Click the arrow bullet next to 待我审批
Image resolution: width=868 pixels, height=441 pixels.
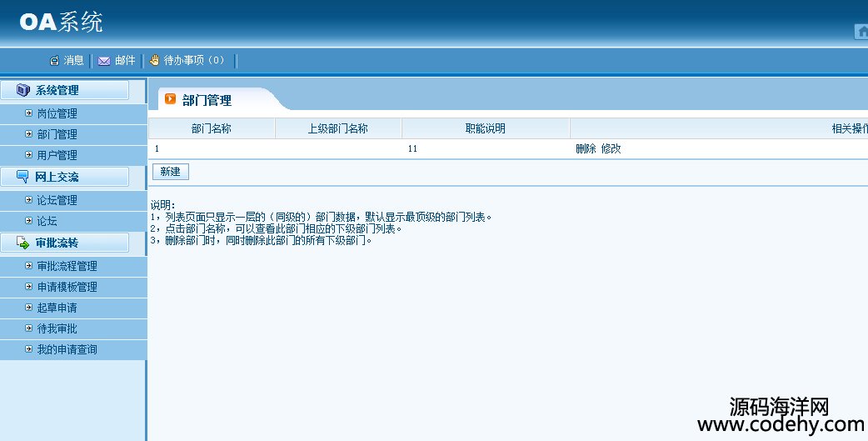pos(29,328)
